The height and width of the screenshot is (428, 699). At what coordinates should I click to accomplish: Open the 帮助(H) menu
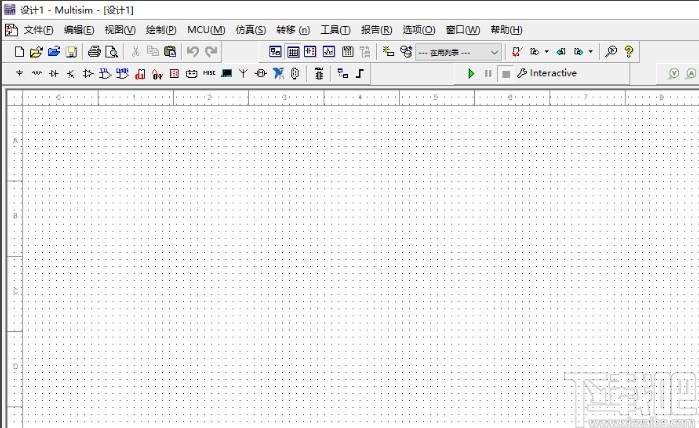pos(506,30)
